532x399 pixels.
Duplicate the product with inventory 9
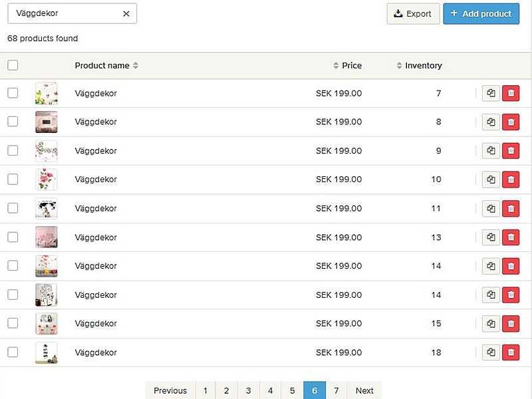coord(491,151)
